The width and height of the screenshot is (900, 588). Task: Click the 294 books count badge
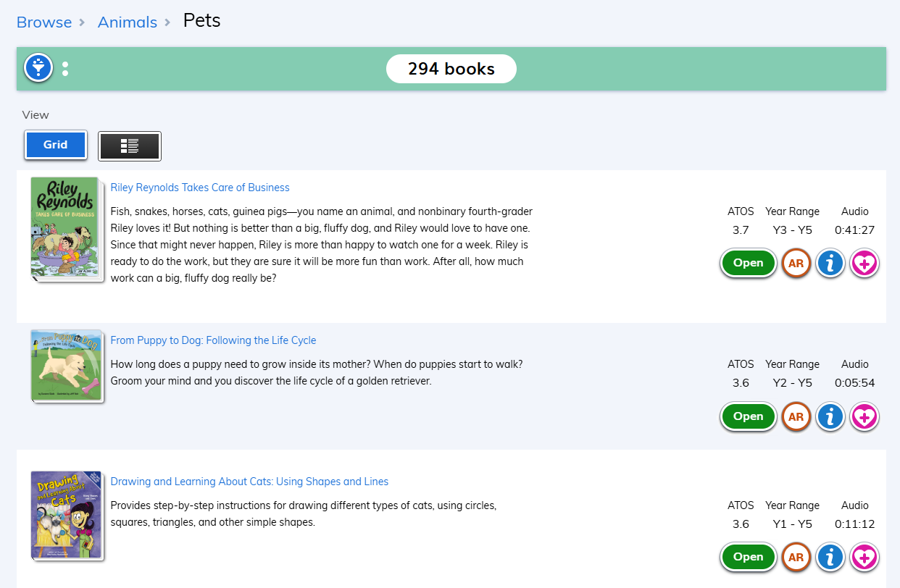[x=451, y=68]
